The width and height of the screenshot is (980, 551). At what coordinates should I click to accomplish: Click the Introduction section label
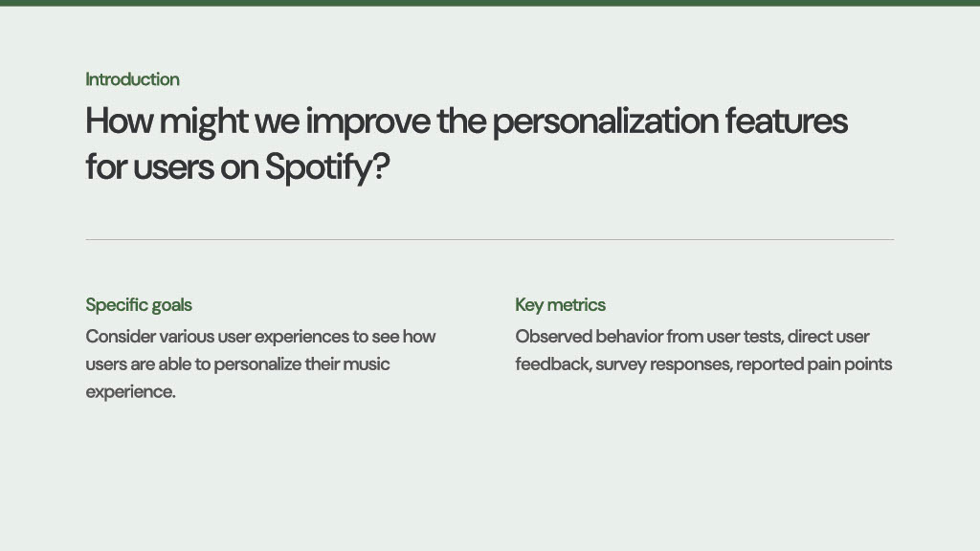click(x=132, y=79)
